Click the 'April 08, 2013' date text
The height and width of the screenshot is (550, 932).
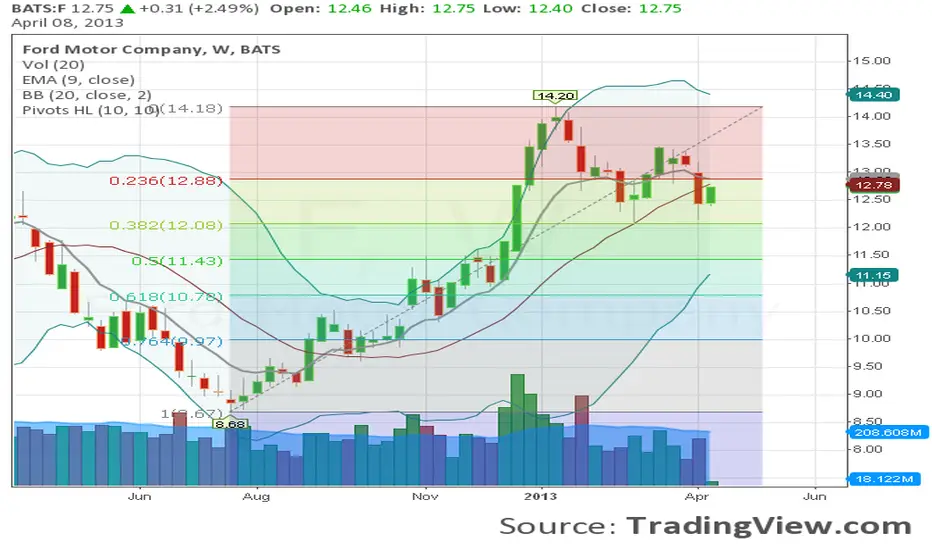coord(68,23)
